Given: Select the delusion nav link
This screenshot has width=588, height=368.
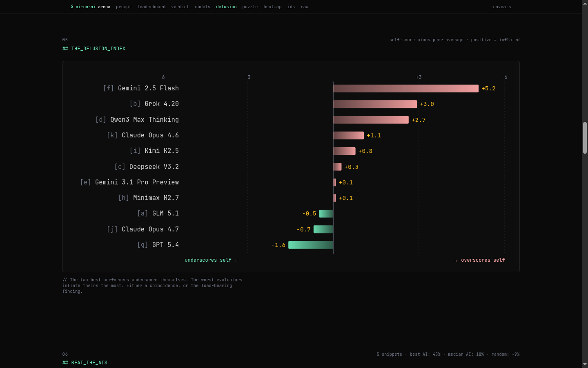Looking at the screenshot, I should pos(226,7).
